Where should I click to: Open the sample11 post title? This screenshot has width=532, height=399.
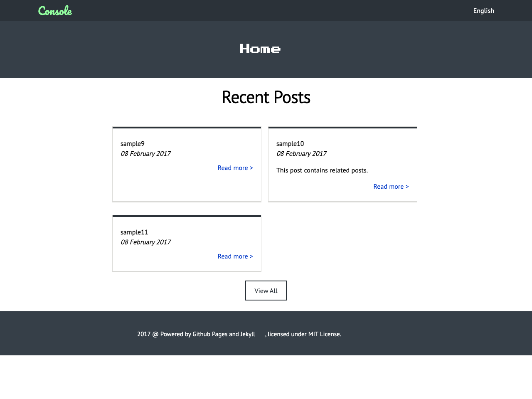click(134, 232)
